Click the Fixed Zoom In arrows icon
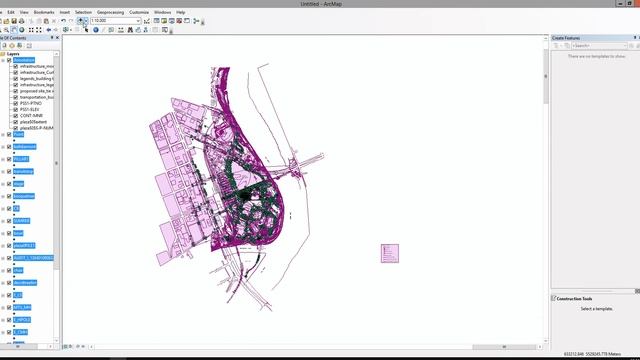 pyautogui.click(x=31, y=30)
